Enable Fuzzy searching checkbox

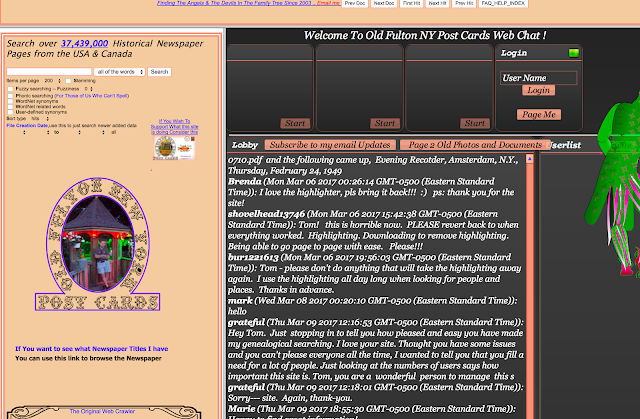10,89
